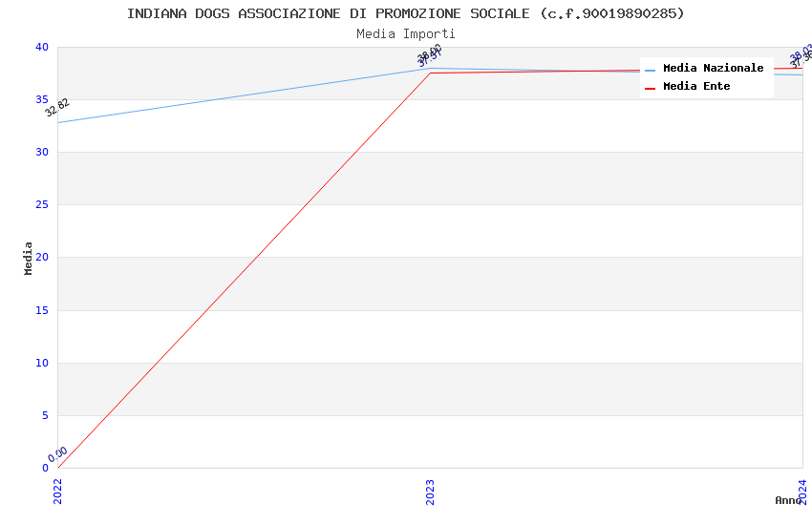Click the Anno axis title

pos(788,500)
